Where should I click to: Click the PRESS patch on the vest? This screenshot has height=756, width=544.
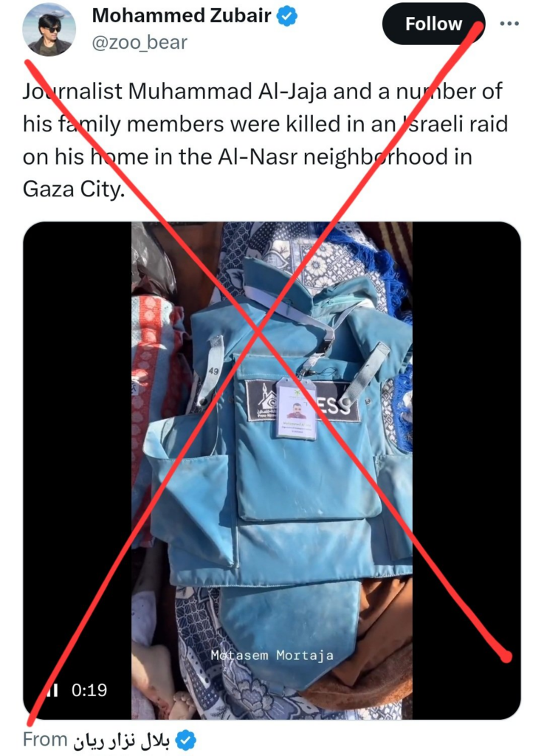pyautogui.click(x=303, y=401)
